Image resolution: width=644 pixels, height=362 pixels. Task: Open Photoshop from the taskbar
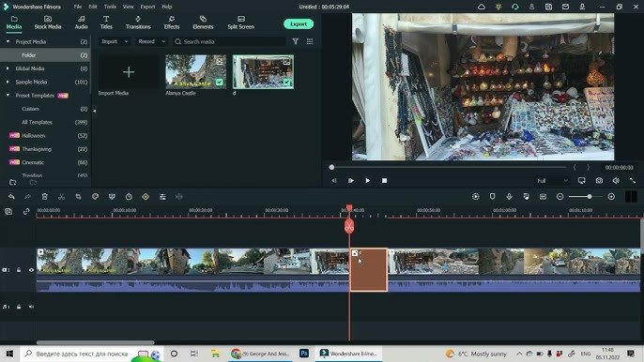point(304,354)
